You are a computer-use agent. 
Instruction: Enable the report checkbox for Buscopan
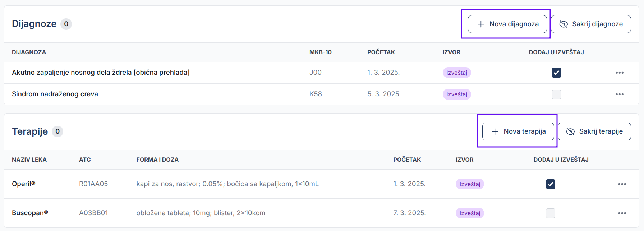tap(551, 213)
